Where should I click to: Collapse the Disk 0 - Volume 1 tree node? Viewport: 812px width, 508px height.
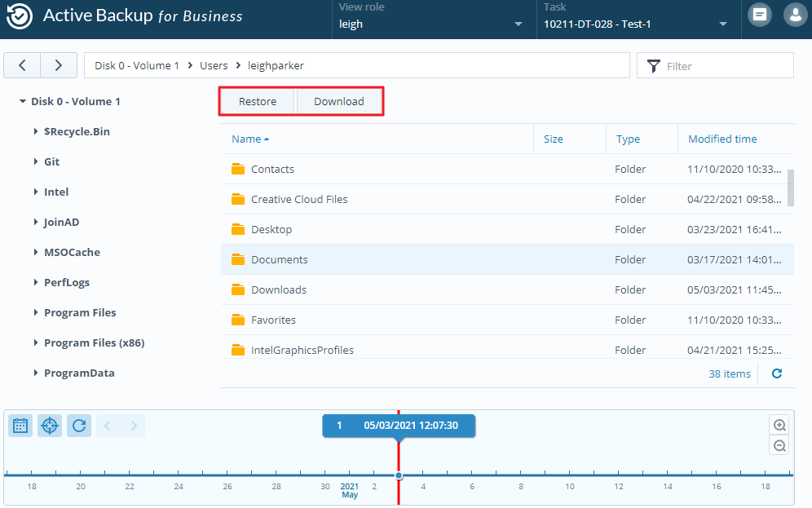[22, 101]
